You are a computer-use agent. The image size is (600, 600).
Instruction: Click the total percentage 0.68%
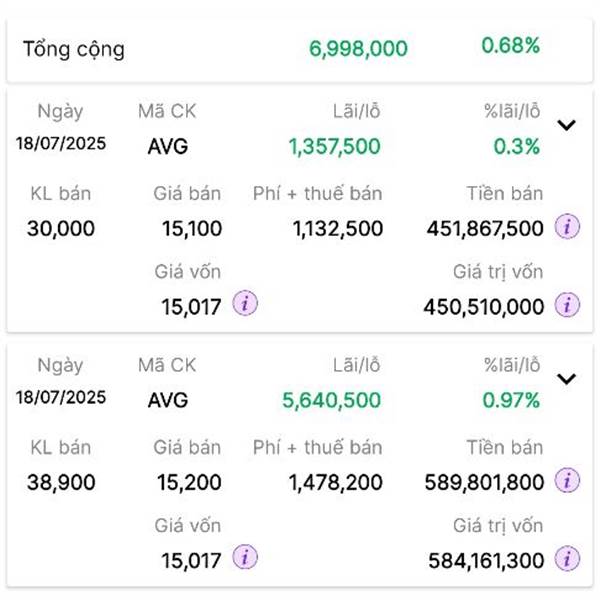[510, 46]
